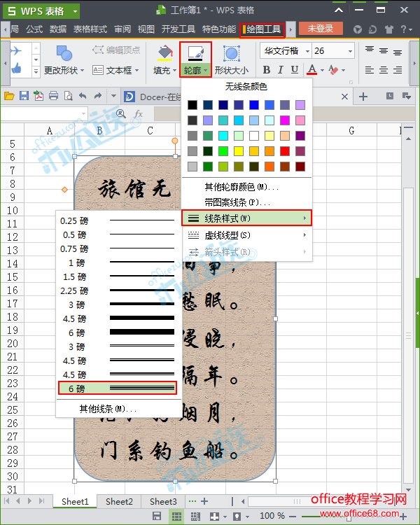Open the font name dropdown (华文行楷)

pos(307,51)
